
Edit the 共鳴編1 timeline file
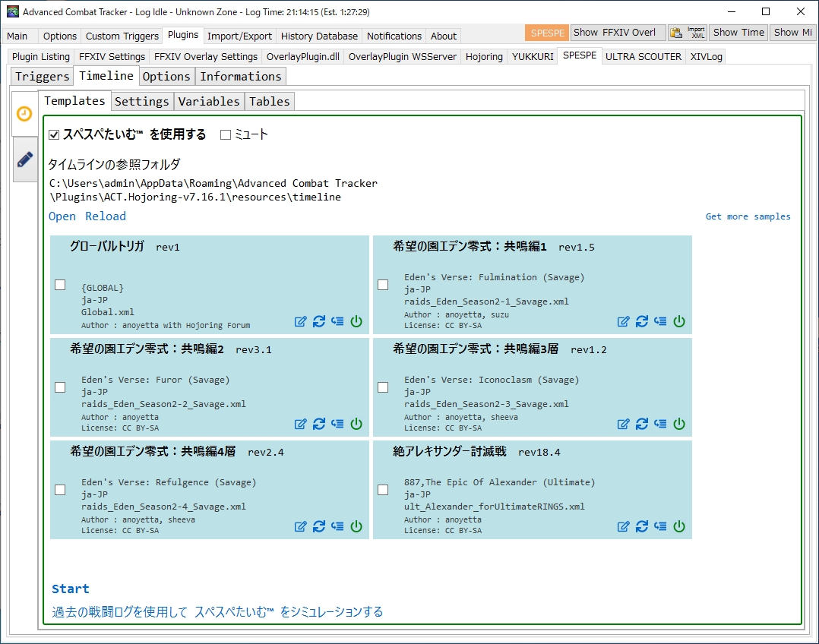click(x=623, y=321)
